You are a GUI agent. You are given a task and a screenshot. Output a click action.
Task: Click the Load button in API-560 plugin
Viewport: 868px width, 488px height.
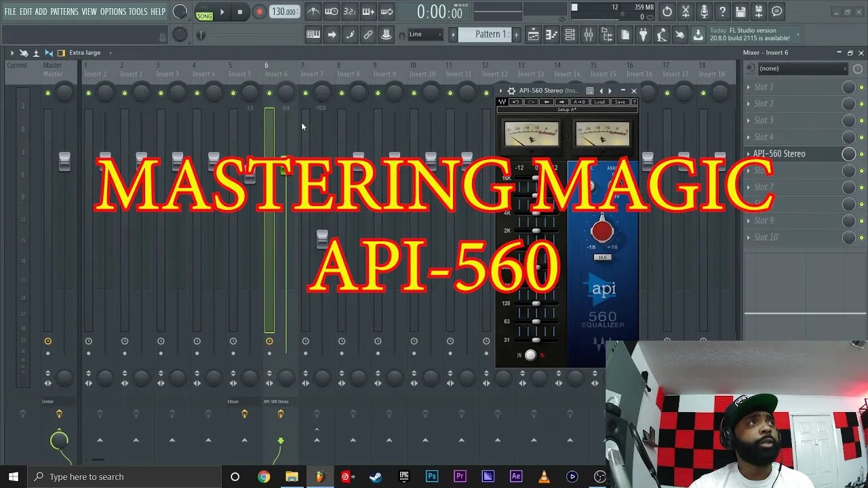coord(599,102)
